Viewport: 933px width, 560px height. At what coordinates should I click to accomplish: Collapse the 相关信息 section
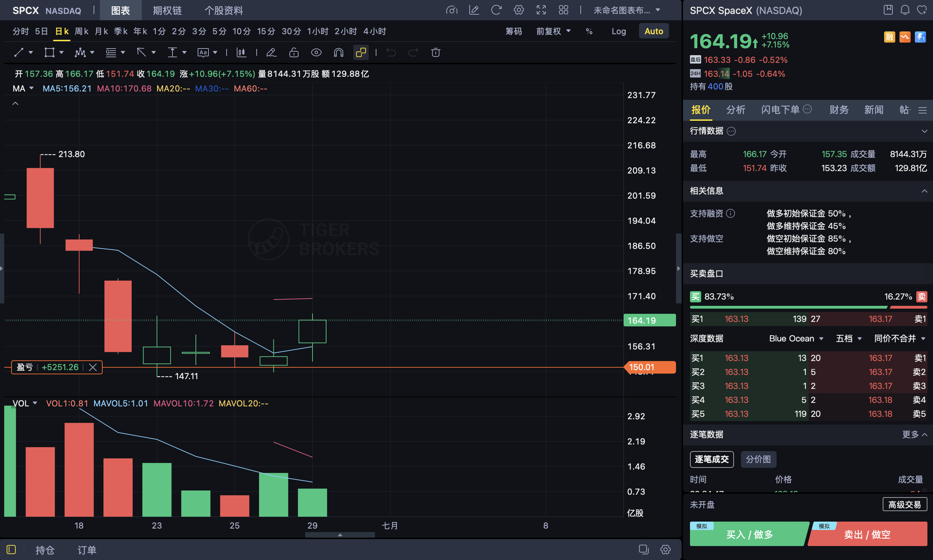coord(924,191)
